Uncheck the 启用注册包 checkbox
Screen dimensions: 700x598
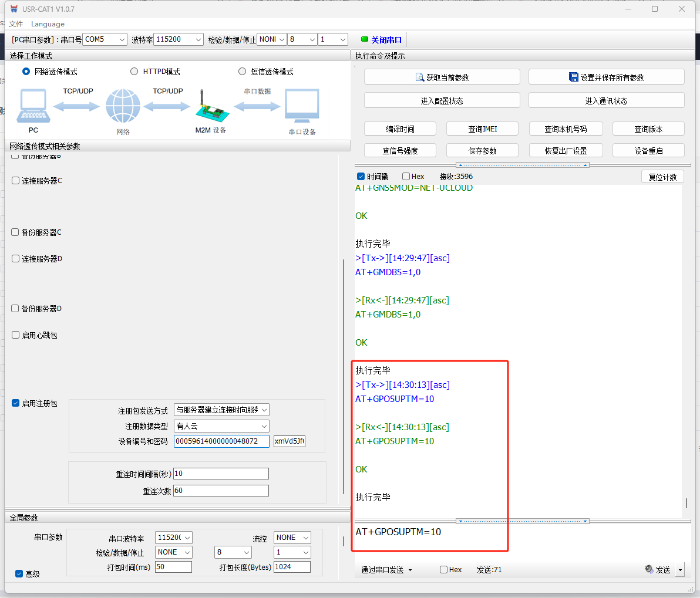[x=16, y=403]
